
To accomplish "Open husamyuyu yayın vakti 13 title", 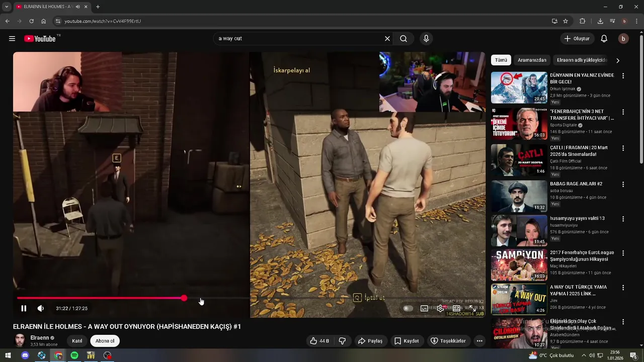I will point(577,218).
